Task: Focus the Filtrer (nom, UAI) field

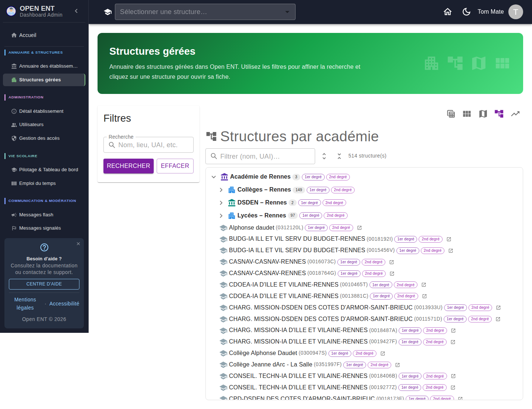Action: (260, 156)
